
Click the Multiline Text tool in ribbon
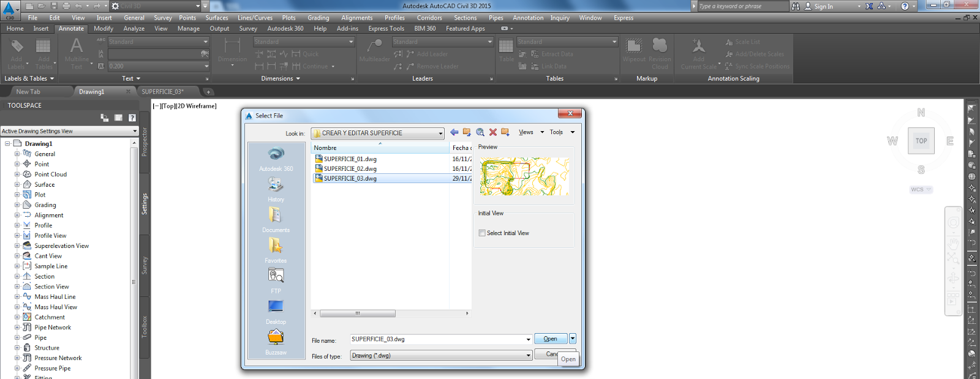click(x=77, y=53)
